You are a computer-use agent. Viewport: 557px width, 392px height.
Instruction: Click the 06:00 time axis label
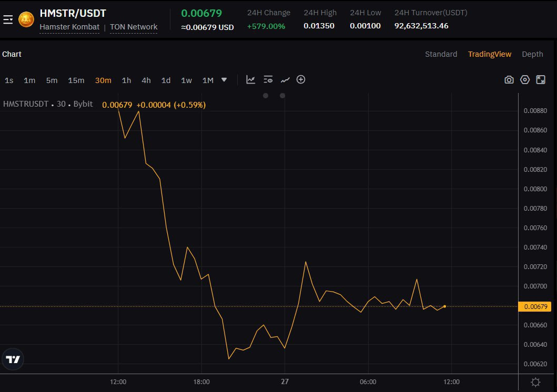(368, 381)
